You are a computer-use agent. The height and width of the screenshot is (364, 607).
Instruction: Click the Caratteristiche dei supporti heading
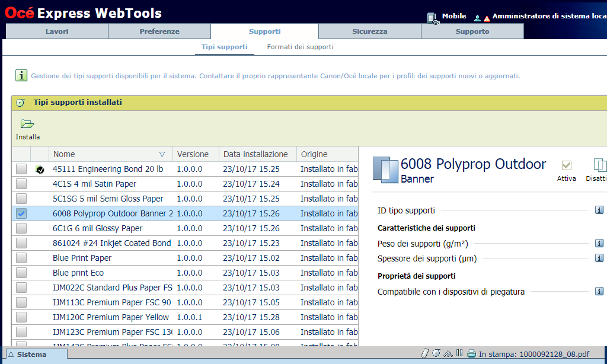coord(426,228)
